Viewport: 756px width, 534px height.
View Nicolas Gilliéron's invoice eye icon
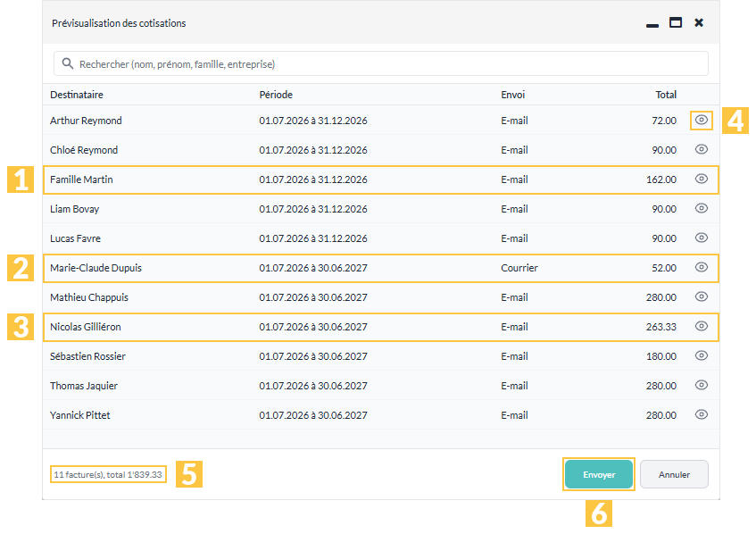pyautogui.click(x=701, y=326)
